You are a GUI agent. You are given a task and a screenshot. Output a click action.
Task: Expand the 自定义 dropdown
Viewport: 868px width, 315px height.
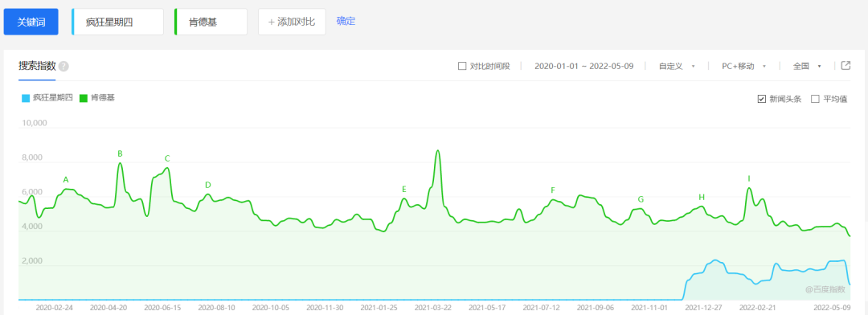[x=677, y=67]
